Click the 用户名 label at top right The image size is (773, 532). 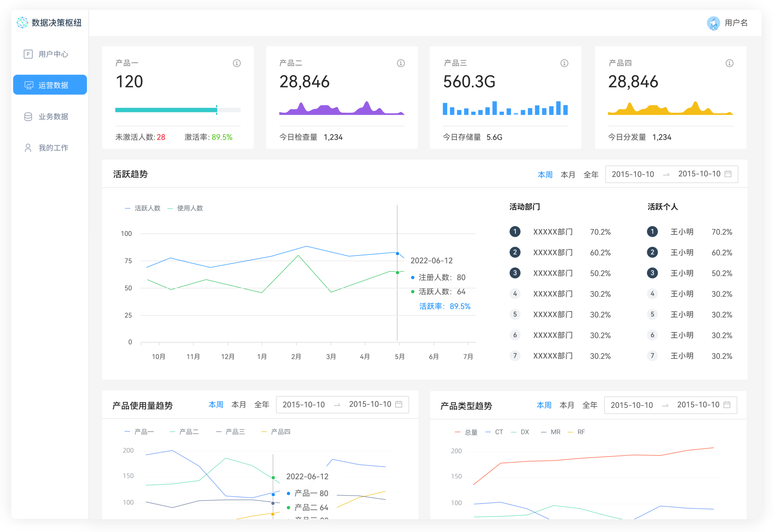point(736,23)
